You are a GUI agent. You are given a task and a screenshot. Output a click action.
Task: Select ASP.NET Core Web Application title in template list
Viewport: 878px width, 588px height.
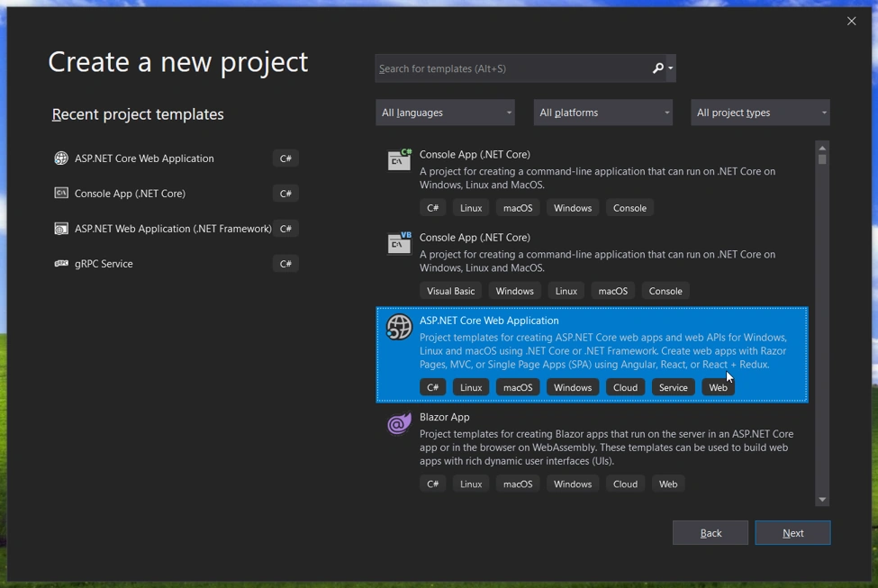tap(489, 321)
